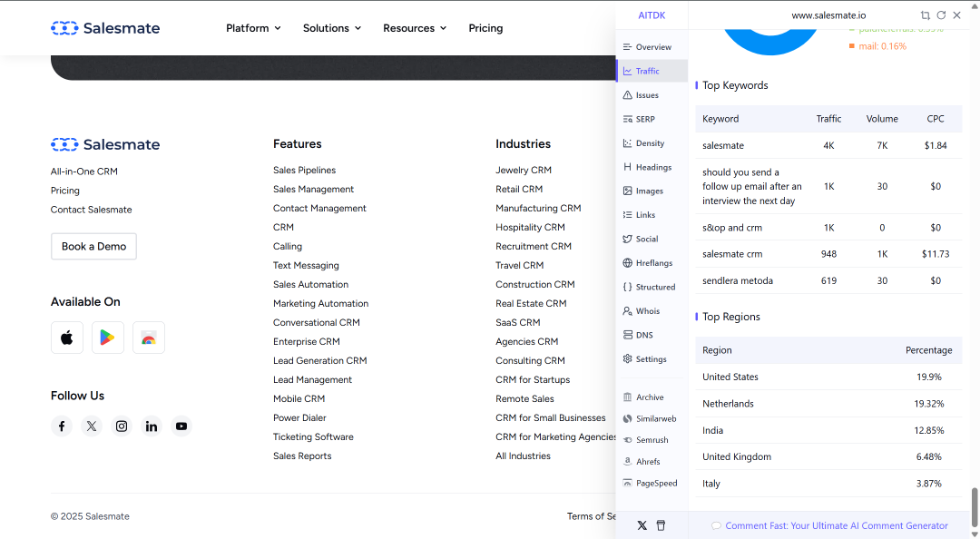Click the Book a Demo button
Screen dimensions: 980x539
click(93, 247)
